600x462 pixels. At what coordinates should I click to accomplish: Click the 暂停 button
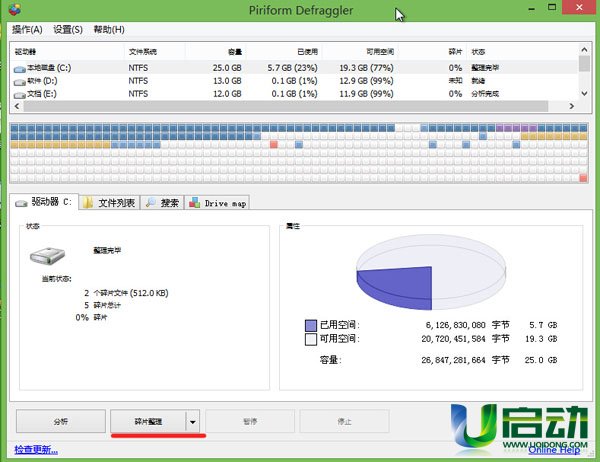click(250, 421)
